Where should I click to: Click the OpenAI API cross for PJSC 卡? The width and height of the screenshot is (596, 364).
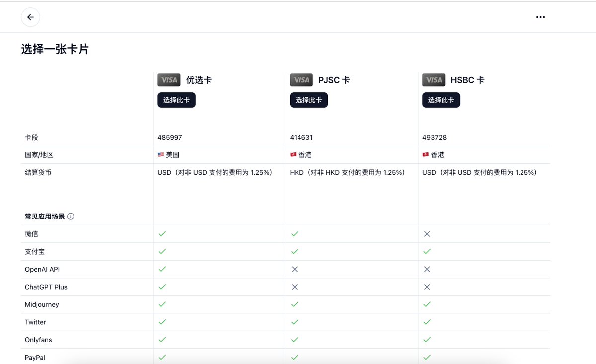click(295, 269)
